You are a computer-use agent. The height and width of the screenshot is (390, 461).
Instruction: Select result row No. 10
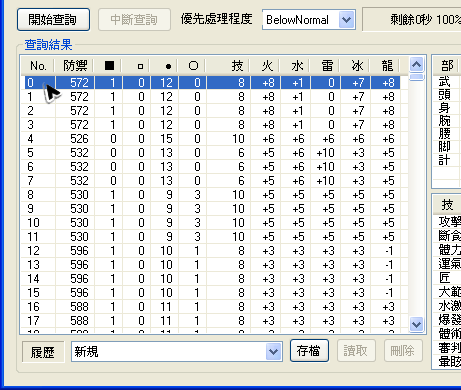pos(212,223)
